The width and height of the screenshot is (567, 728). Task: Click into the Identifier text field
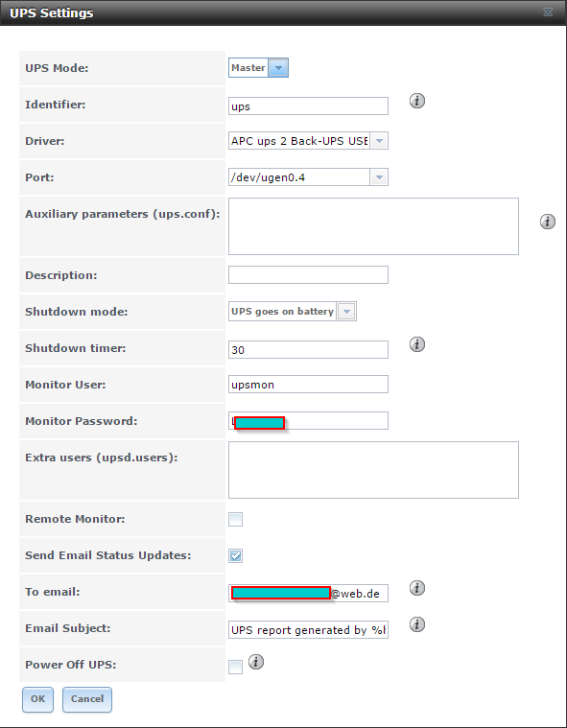coord(308,106)
